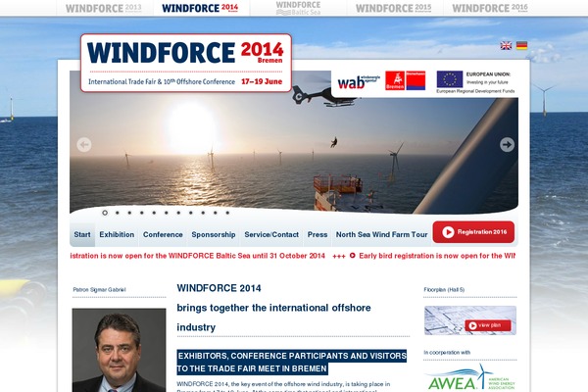Open the European Union flag logo

tap(450, 79)
